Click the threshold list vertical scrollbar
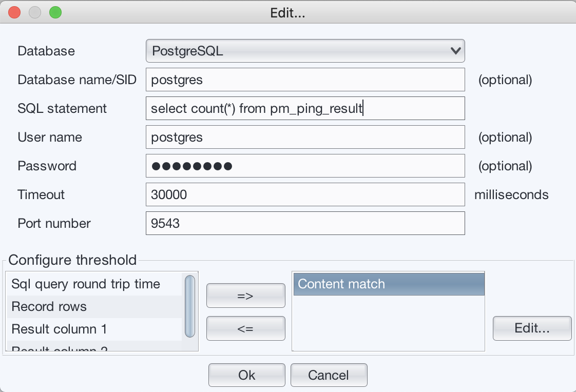Screen dimensions: 576x392 (190, 306)
